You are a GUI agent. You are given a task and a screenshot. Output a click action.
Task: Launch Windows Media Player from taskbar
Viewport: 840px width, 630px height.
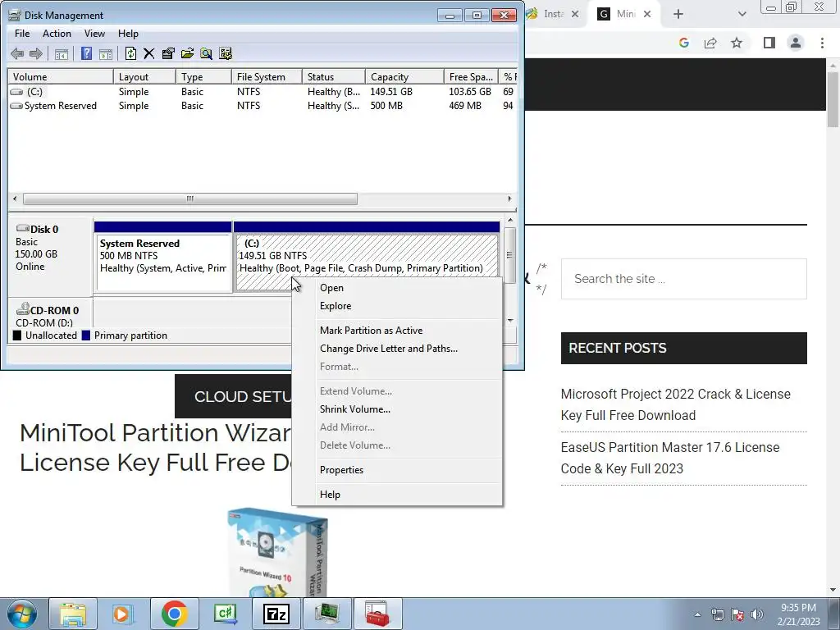click(122, 614)
